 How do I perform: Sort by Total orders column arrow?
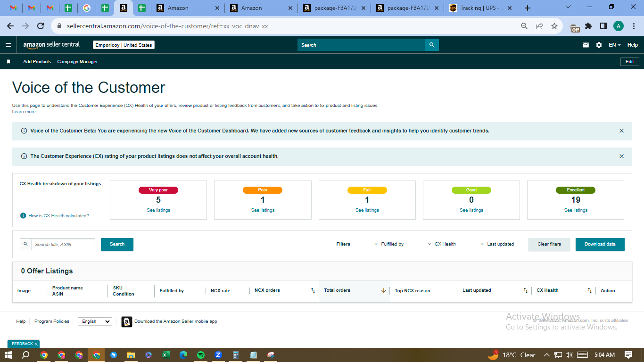pos(384,290)
